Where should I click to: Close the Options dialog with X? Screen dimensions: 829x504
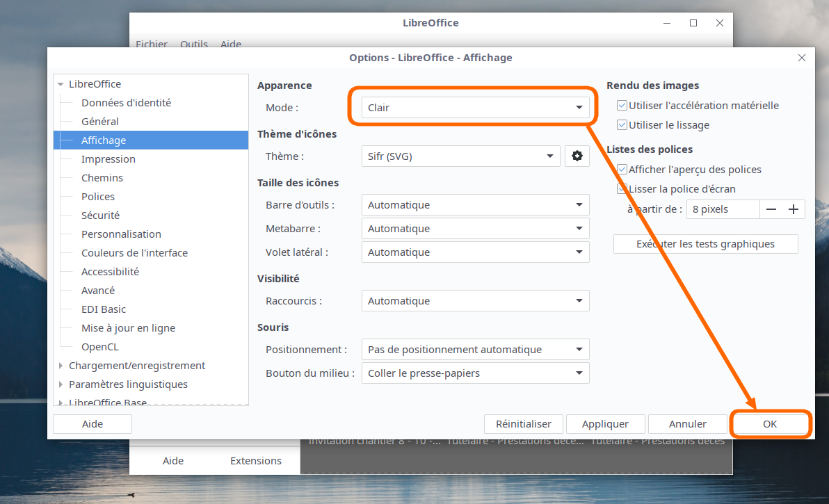(802, 58)
